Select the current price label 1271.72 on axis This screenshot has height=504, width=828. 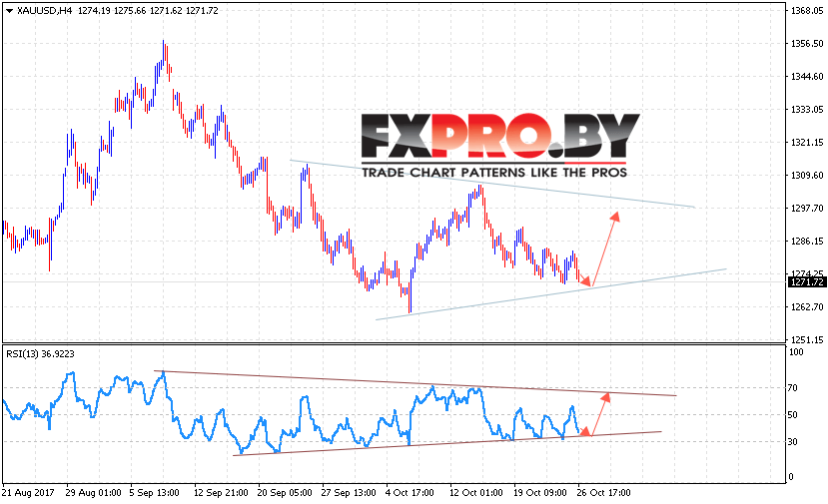click(x=806, y=282)
